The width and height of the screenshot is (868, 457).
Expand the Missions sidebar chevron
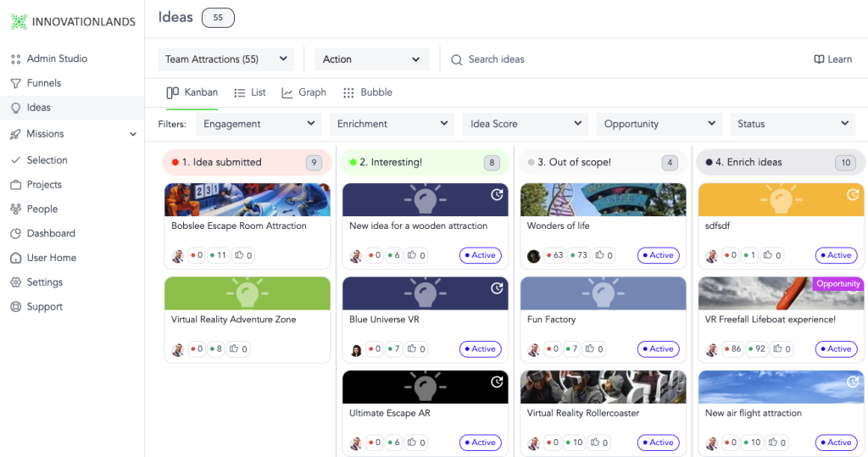(x=133, y=134)
